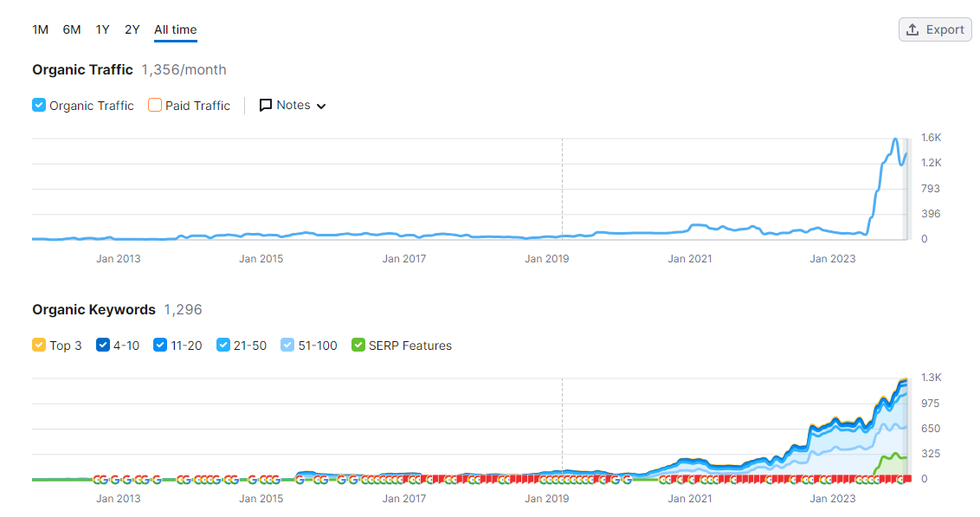Open the 1Y traffic view
This screenshot has width=980, height=517.
point(102,29)
